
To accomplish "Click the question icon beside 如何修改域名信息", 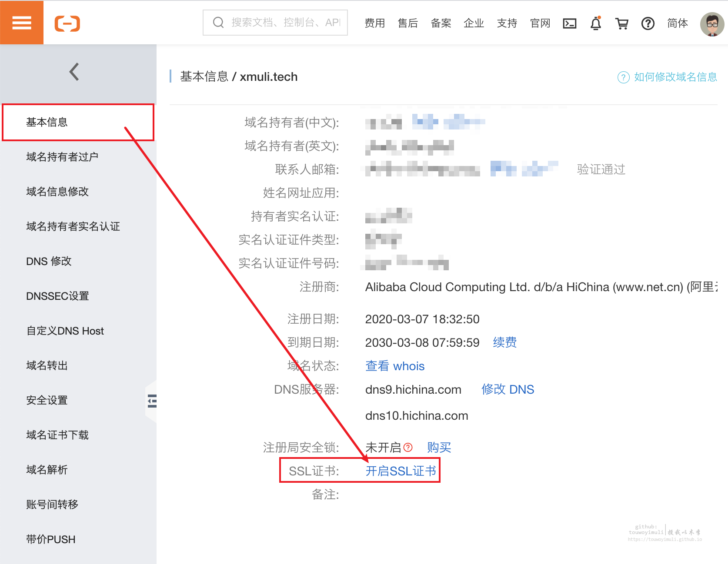I will click(x=623, y=77).
